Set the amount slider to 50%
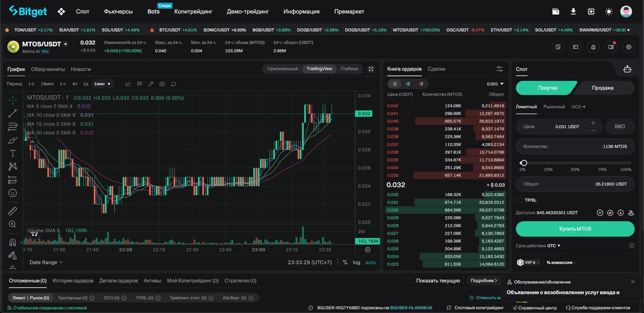 pos(575,163)
